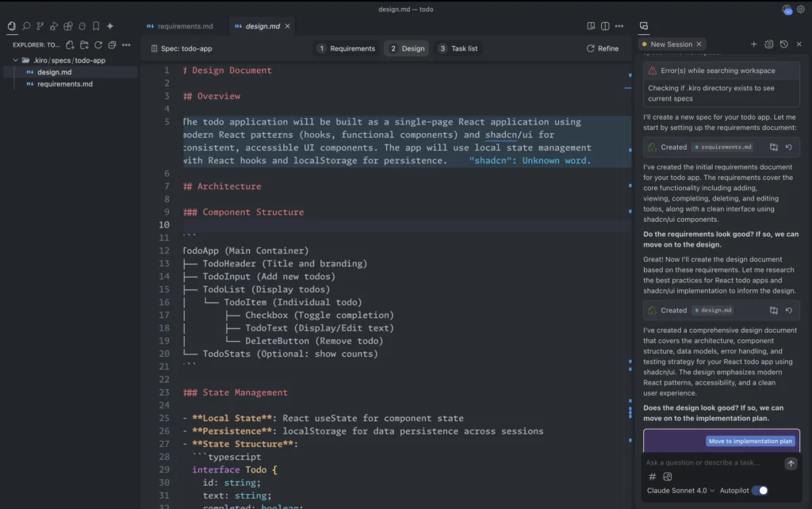Collapse all folders in Explorer

[x=112, y=45]
